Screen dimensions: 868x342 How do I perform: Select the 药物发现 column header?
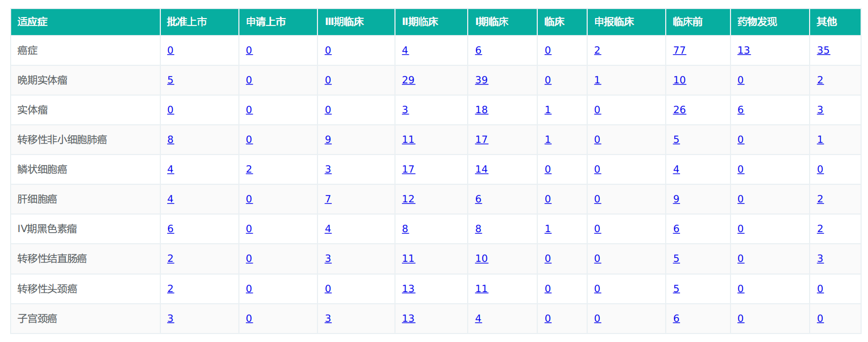757,22
